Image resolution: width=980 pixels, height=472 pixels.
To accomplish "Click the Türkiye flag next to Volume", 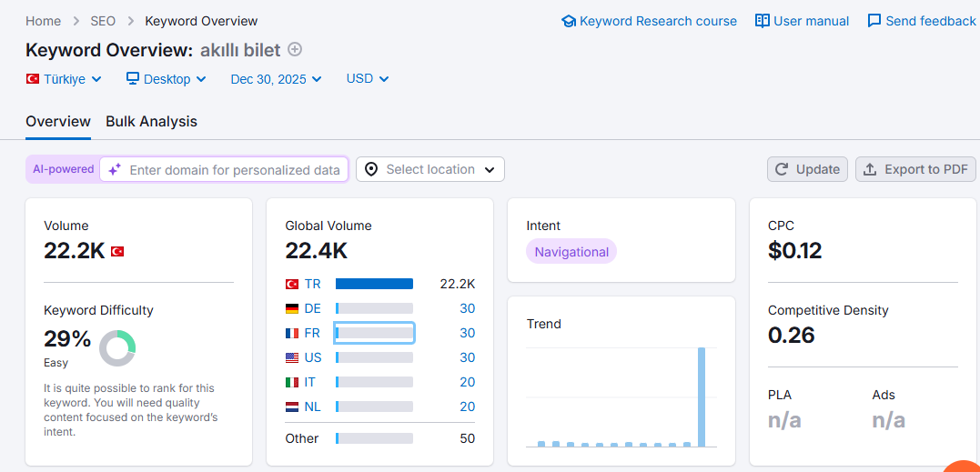I will click(117, 252).
